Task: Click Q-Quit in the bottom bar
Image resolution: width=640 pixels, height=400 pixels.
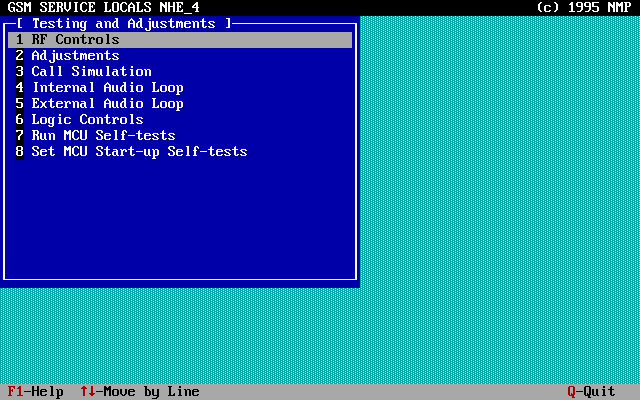Action: tap(591, 392)
